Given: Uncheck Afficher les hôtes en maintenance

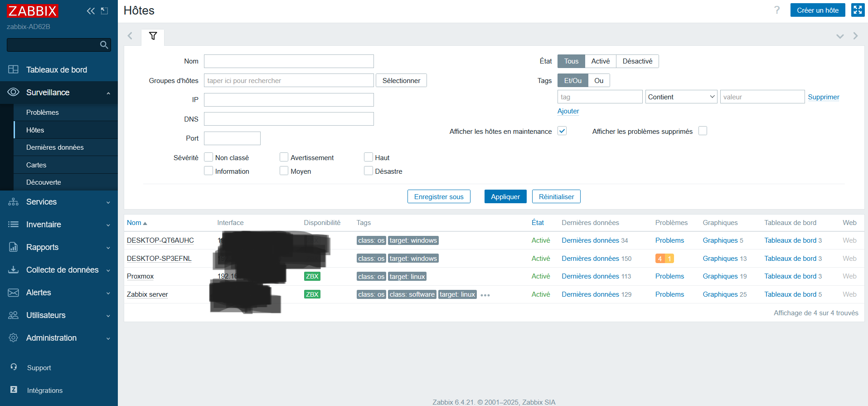Looking at the screenshot, I should [x=562, y=131].
